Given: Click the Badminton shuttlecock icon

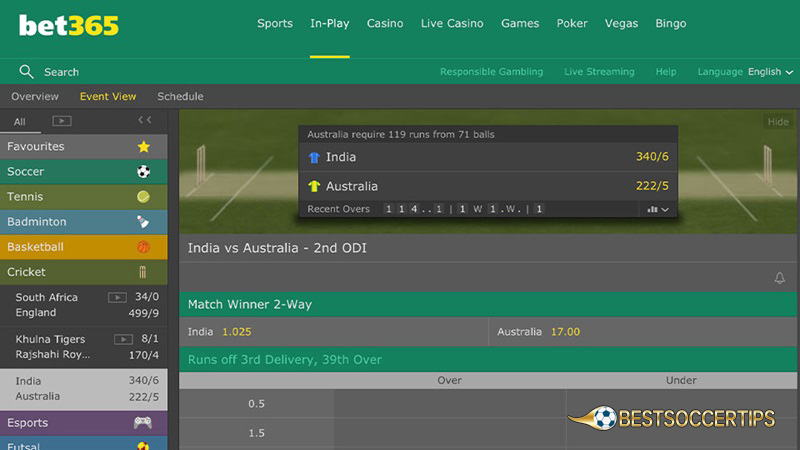Looking at the screenshot, I should pos(143,221).
